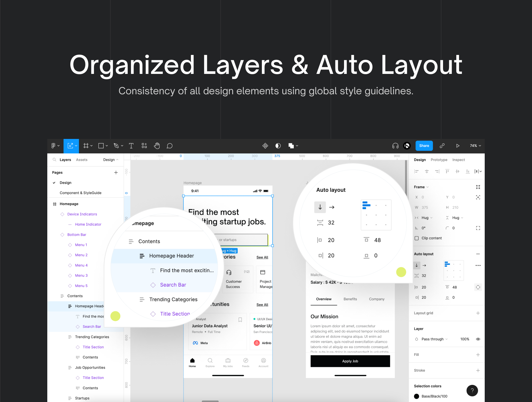Toggle layer visibility eye icon

pyautogui.click(x=478, y=339)
